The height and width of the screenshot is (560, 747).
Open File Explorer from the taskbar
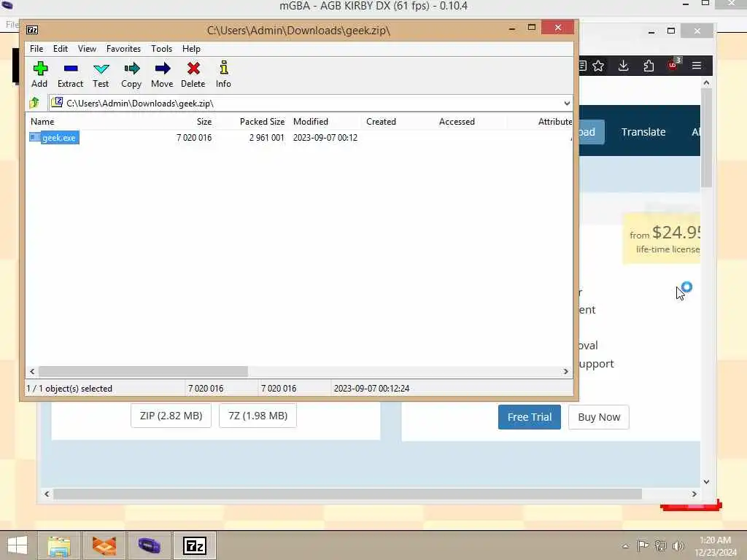click(x=59, y=545)
